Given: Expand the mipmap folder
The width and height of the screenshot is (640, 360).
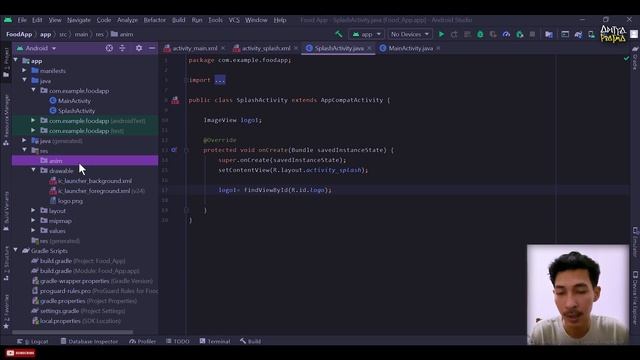Looking at the screenshot, I should point(33,220).
